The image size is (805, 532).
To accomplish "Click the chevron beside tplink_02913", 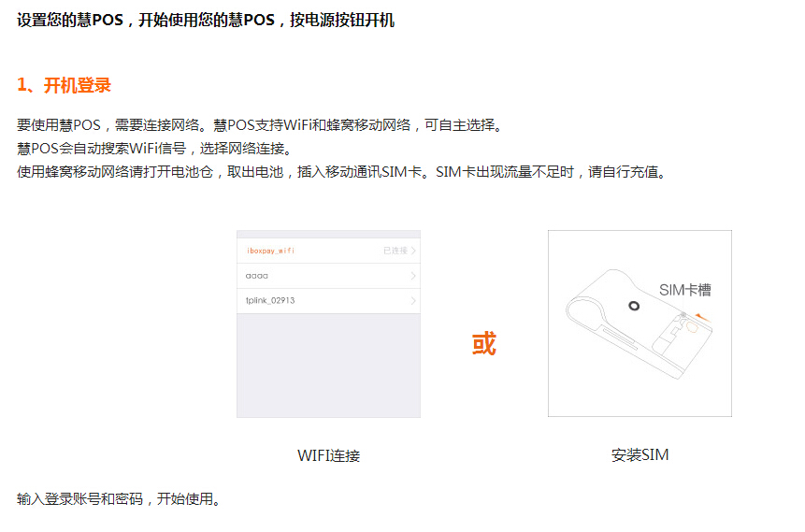I will pyautogui.click(x=413, y=301).
